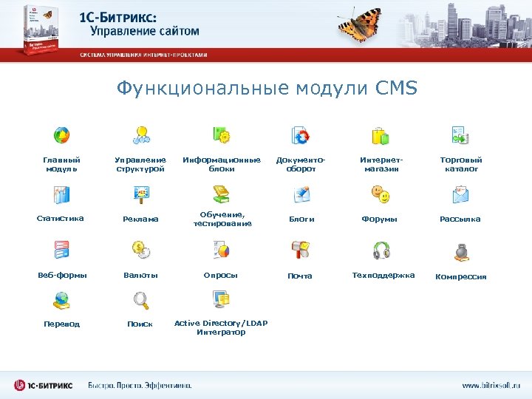This screenshot has width=532, height=399.
Task: Select the Почта label
Action: pyautogui.click(x=300, y=276)
